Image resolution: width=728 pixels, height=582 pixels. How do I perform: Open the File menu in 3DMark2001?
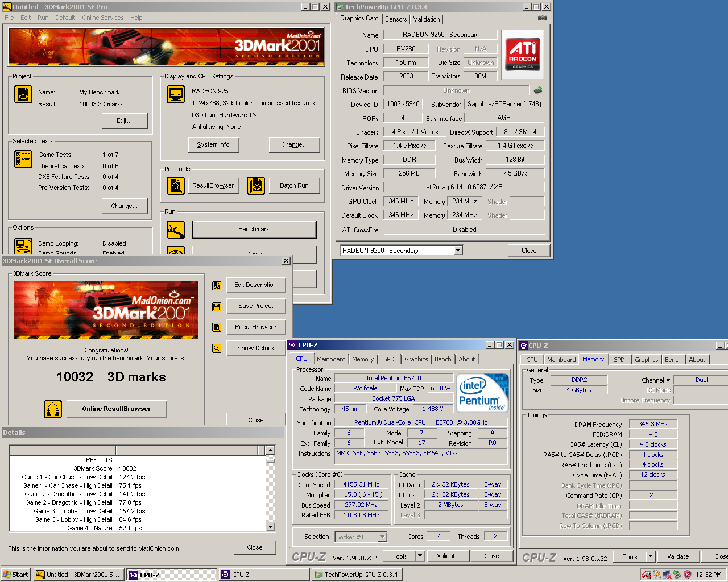[9, 18]
